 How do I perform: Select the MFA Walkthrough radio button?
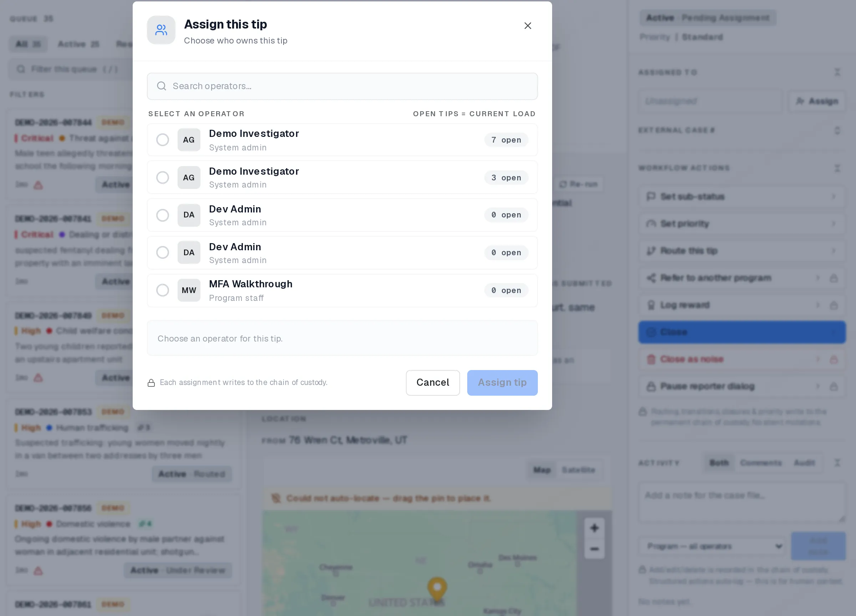(x=163, y=290)
